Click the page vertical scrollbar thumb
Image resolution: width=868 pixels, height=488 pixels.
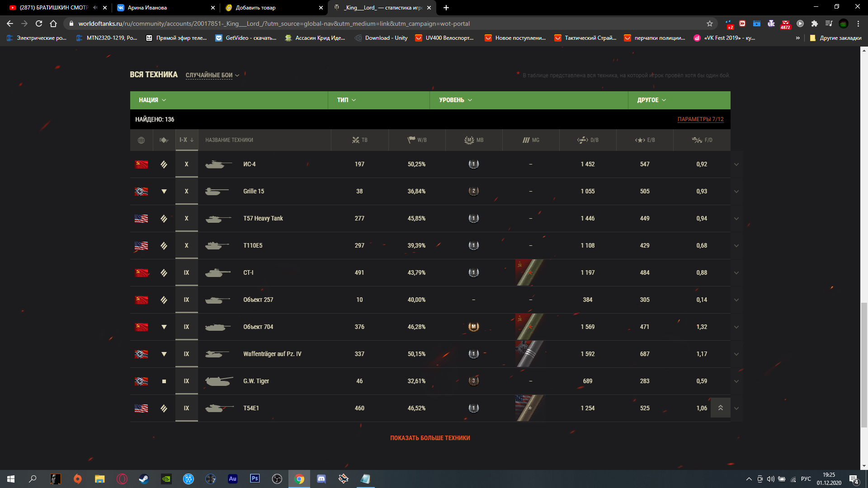click(864, 365)
